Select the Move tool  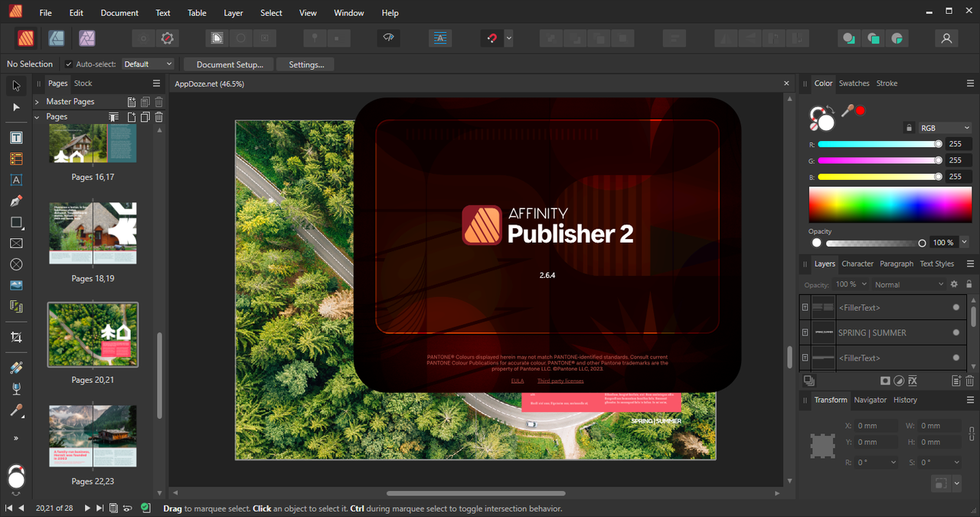point(16,85)
